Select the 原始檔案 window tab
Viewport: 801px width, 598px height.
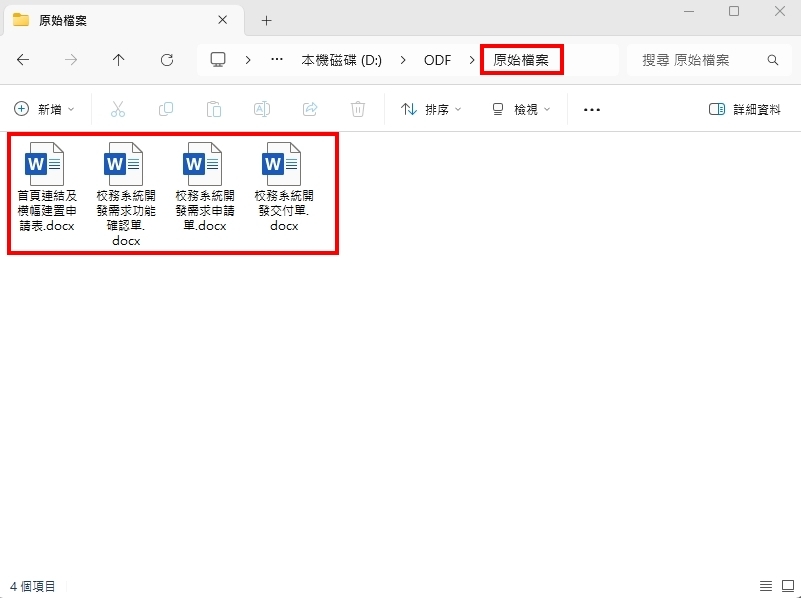point(123,20)
